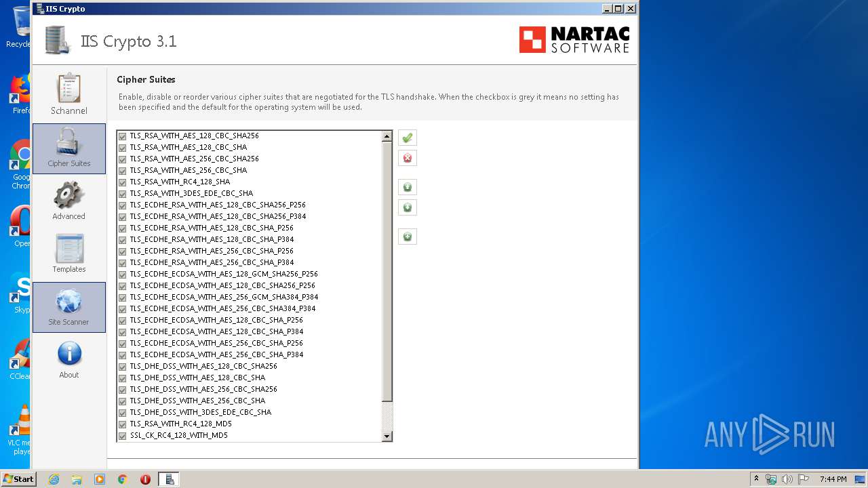Image resolution: width=868 pixels, height=488 pixels.
Task: Click the move up arrow button
Action: click(x=408, y=187)
